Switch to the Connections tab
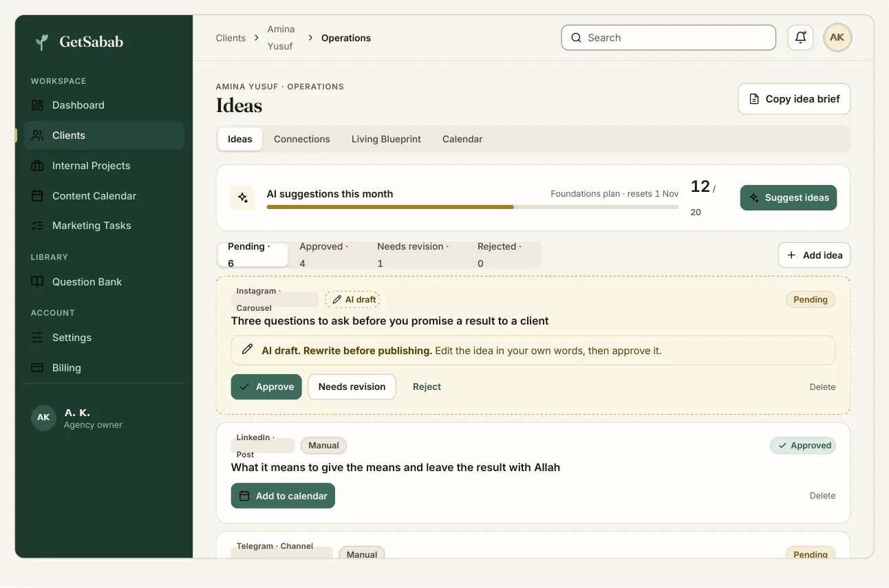Image resolution: width=889 pixels, height=588 pixels. pyautogui.click(x=302, y=139)
